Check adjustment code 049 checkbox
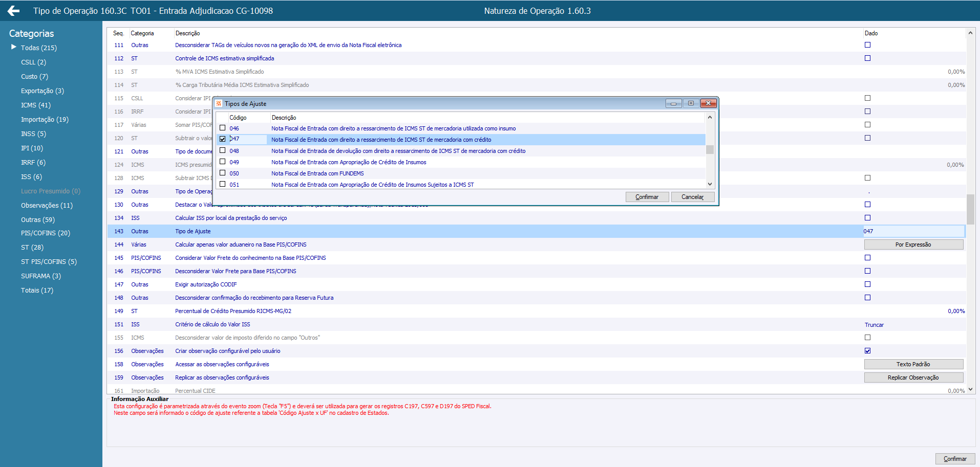980x467 pixels. coord(222,162)
